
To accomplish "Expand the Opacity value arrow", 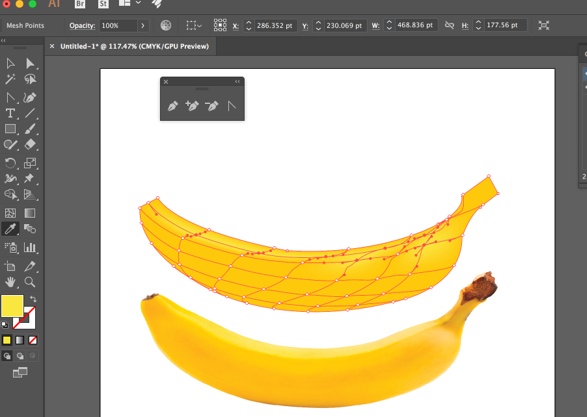I will 143,25.
